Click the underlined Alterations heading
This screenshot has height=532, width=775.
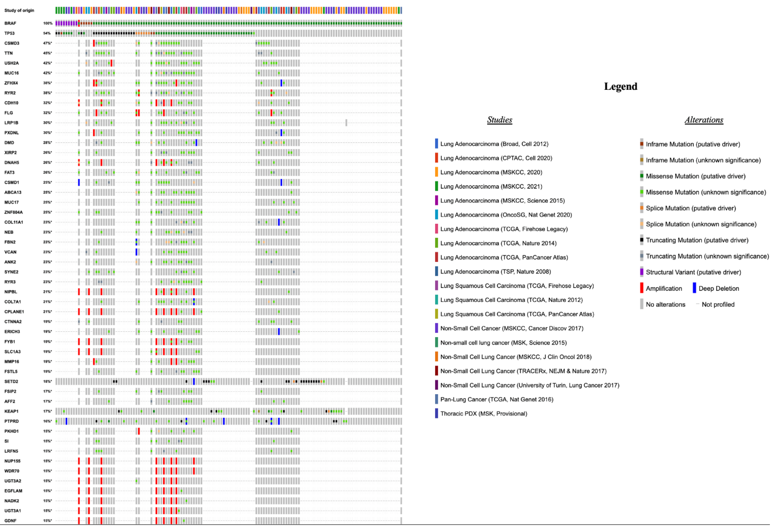[x=704, y=120]
